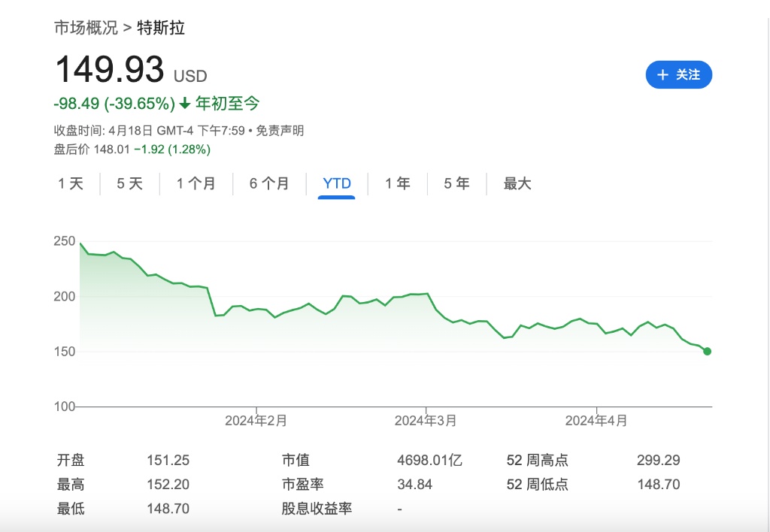Click the 2024年4月 axis label
Screen dimensions: 770x532
coord(596,421)
